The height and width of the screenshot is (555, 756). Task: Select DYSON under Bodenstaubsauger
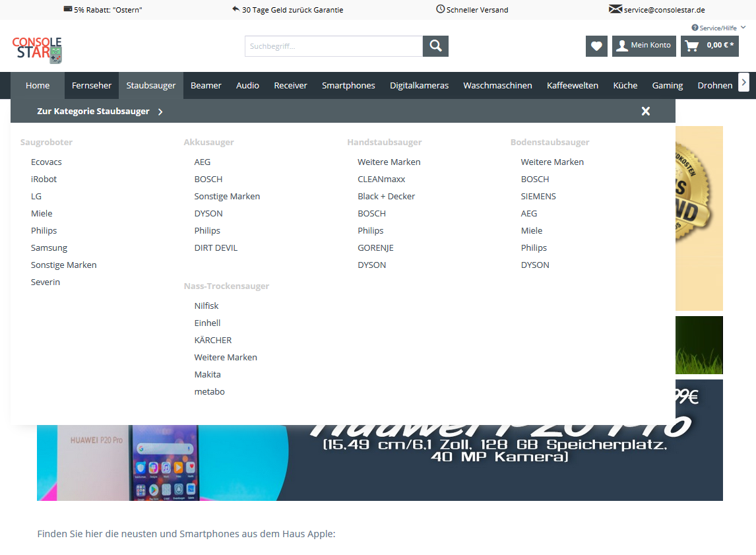click(x=535, y=265)
